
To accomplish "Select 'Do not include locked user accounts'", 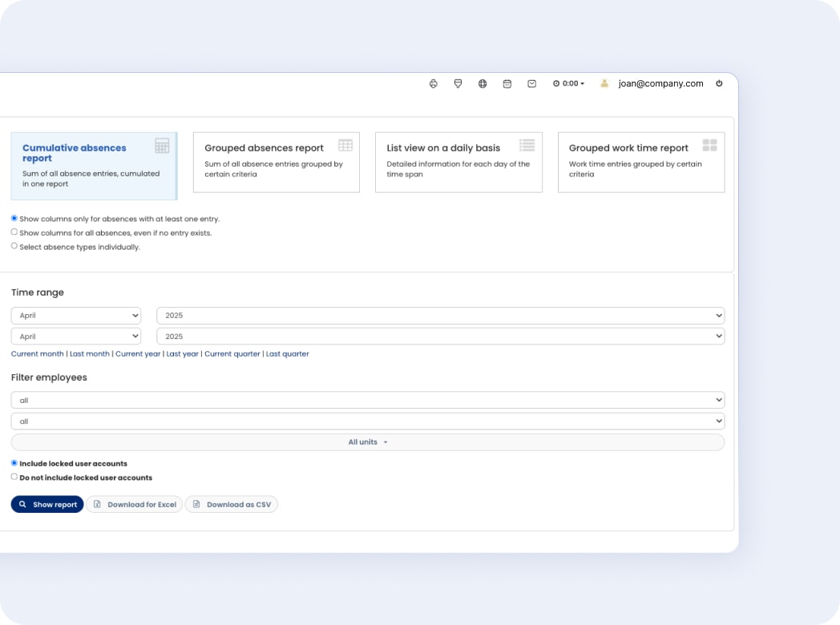I will [14, 477].
